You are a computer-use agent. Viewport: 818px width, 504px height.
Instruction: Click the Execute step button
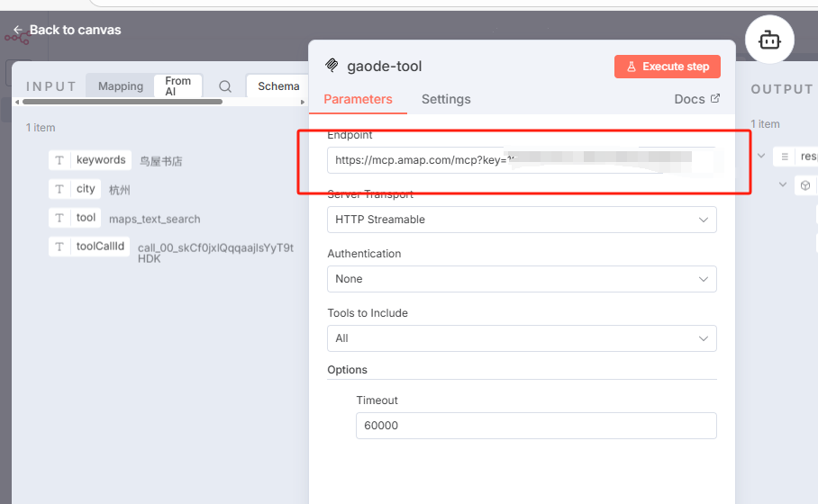click(668, 67)
